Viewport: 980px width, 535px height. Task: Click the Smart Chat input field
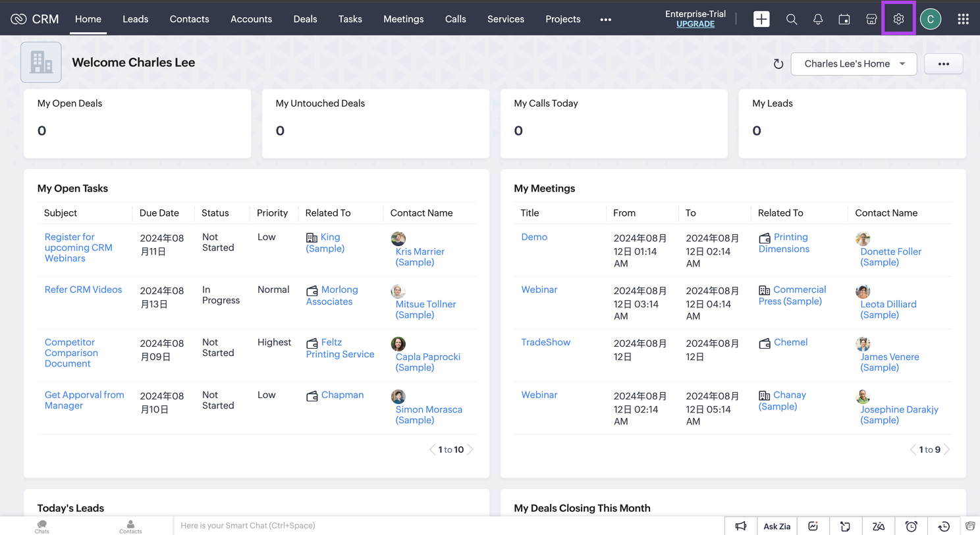point(448,525)
